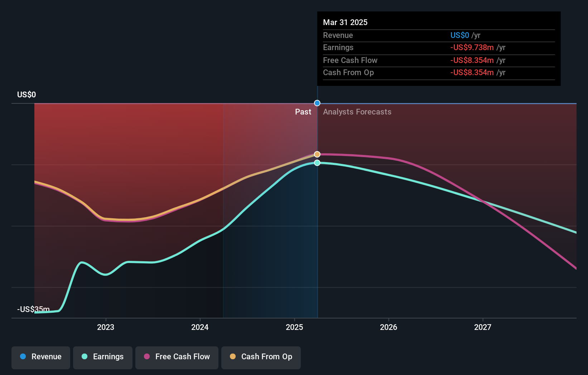Screen dimensions: 588x375
Task: Select the blue Revenue data point marker
Action: (x=317, y=103)
